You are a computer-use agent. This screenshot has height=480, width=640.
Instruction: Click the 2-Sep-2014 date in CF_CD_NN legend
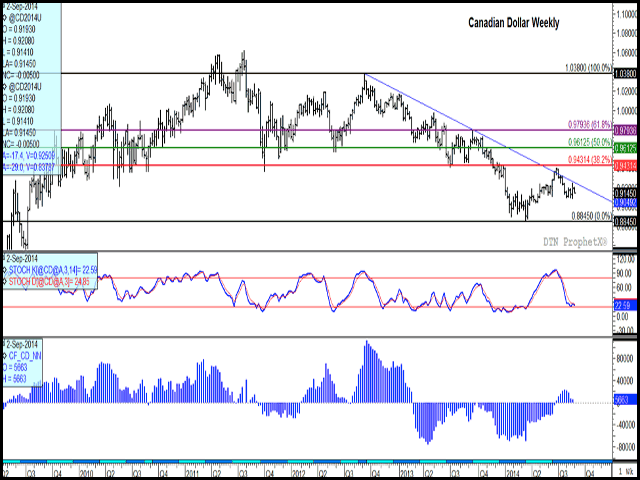(20, 344)
